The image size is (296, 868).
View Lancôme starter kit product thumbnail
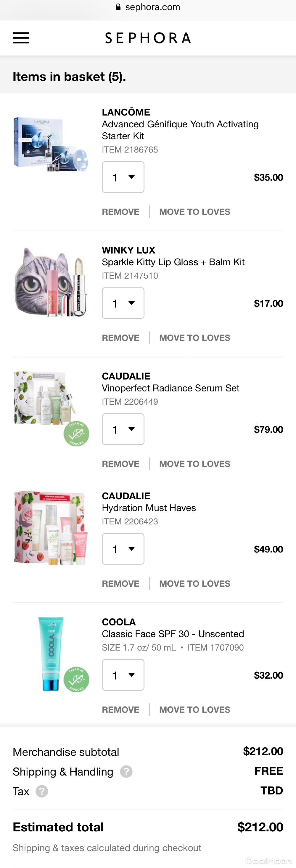[51, 144]
